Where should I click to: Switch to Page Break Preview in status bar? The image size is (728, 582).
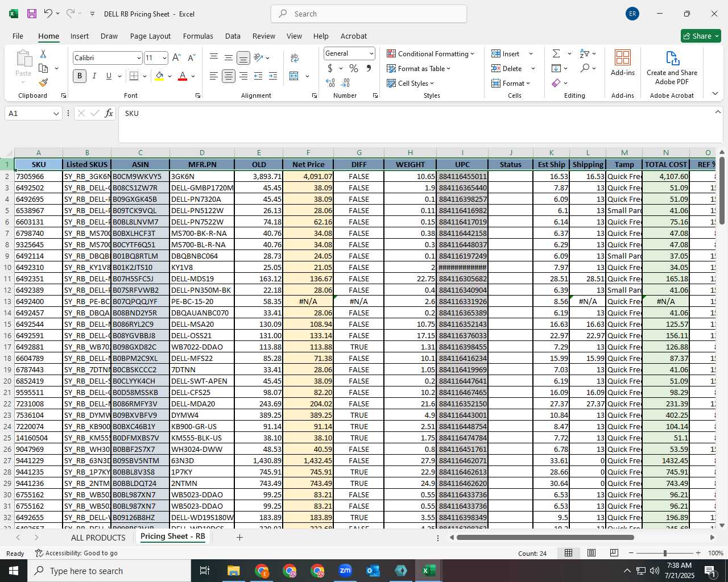[614, 553]
